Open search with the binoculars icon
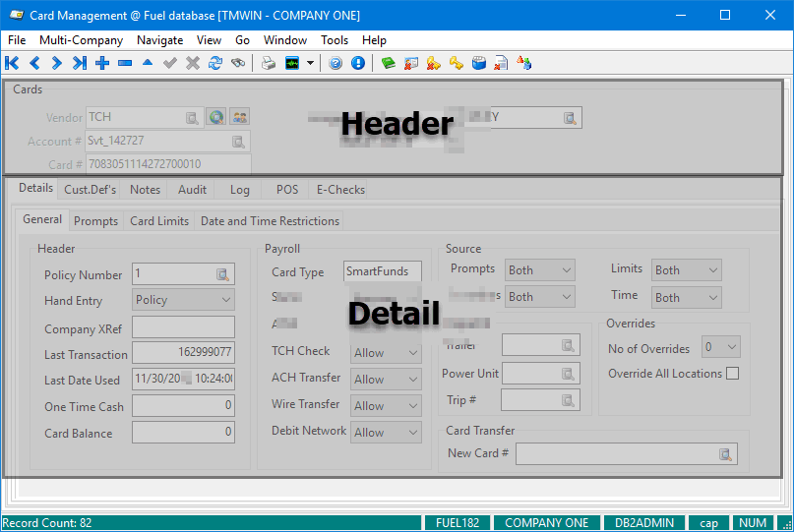Image resolution: width=794 pixels, height=532 pixels. [x=238, y=63]
